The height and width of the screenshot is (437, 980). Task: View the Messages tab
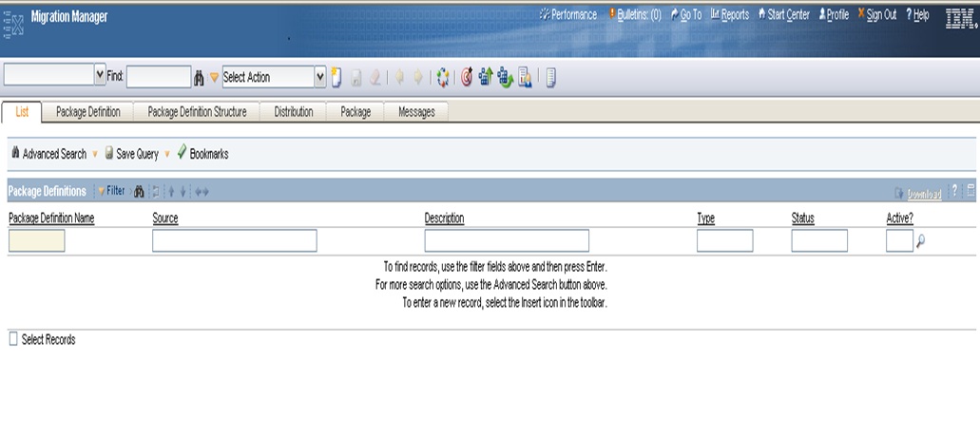pos(416,112)
